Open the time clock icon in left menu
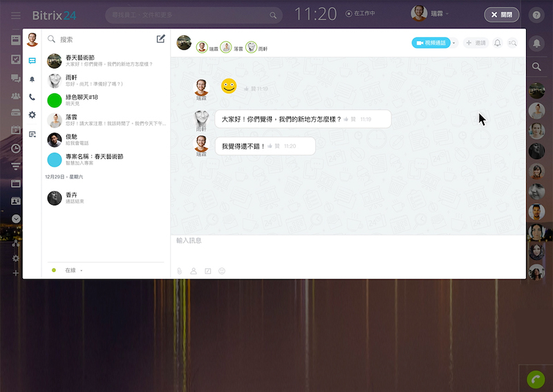 click(15, 149)
